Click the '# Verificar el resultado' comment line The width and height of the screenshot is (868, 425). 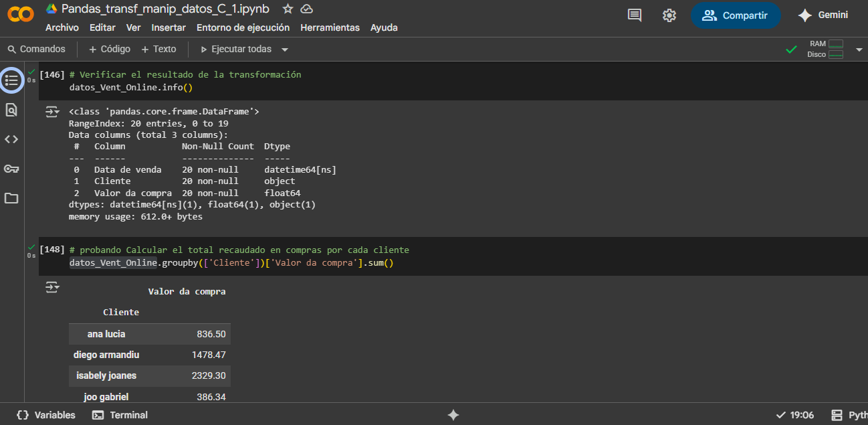coord(185,75)
